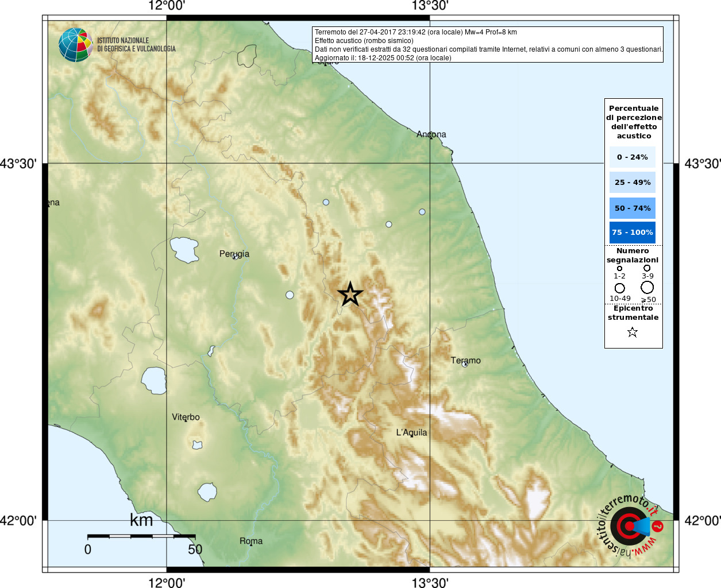
Task: Click the haisentitoilterremoto.it target logo
Action: click(x=630, y=525)
